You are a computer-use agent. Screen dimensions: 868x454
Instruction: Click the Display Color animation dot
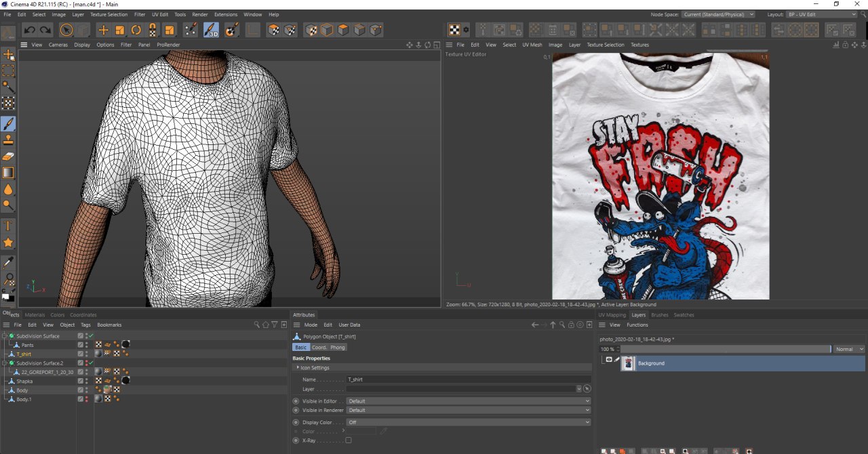pyautogui.click(x=296, y=422)
